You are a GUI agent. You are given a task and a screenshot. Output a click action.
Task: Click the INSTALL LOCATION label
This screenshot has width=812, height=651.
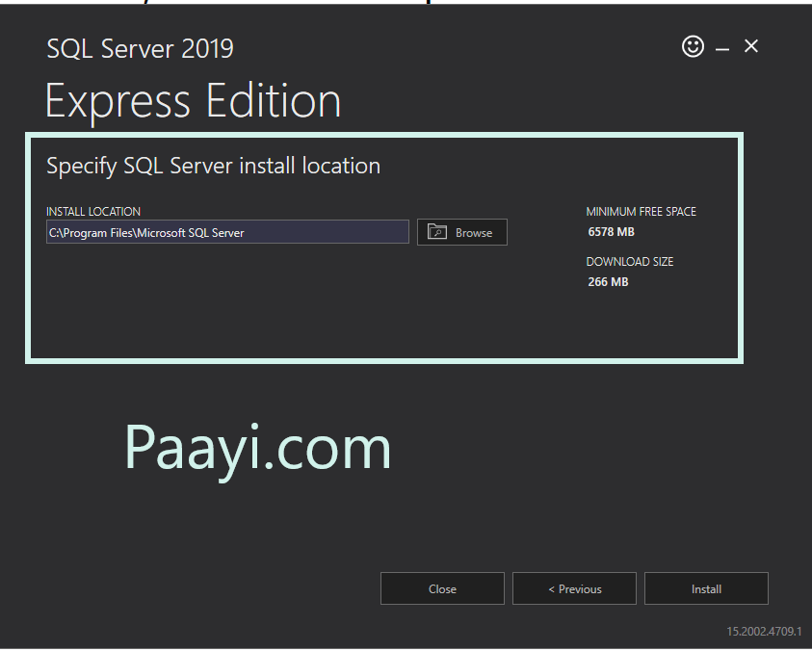[x=93, y=211]
